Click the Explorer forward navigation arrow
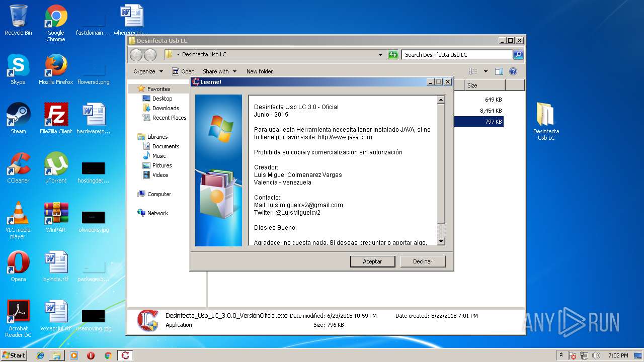The height and width of the screenshot is (362, 644). 150,55
